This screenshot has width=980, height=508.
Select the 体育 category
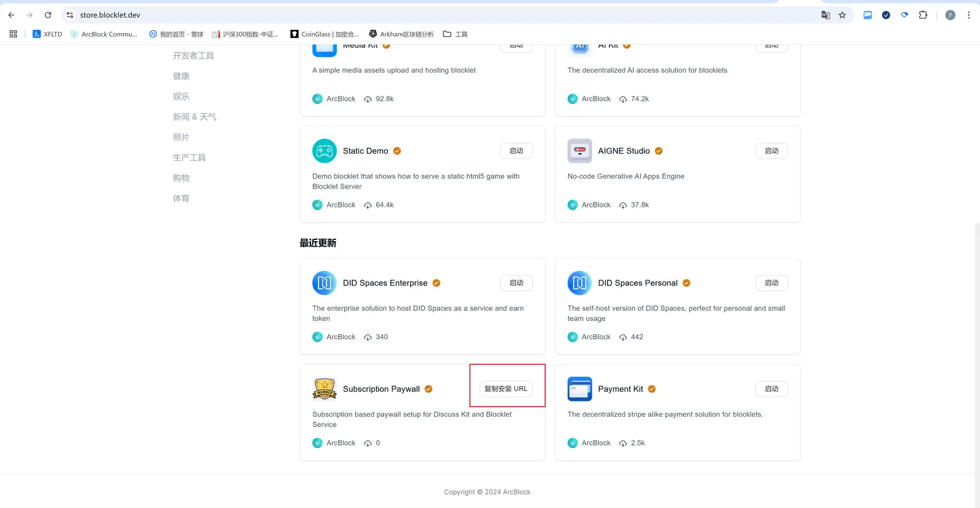click(181, 198)
